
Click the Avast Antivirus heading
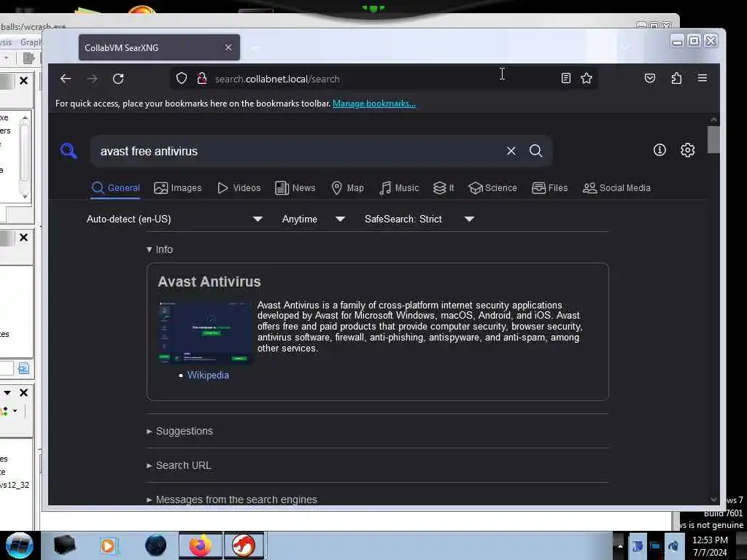click(x=209, y=282)
